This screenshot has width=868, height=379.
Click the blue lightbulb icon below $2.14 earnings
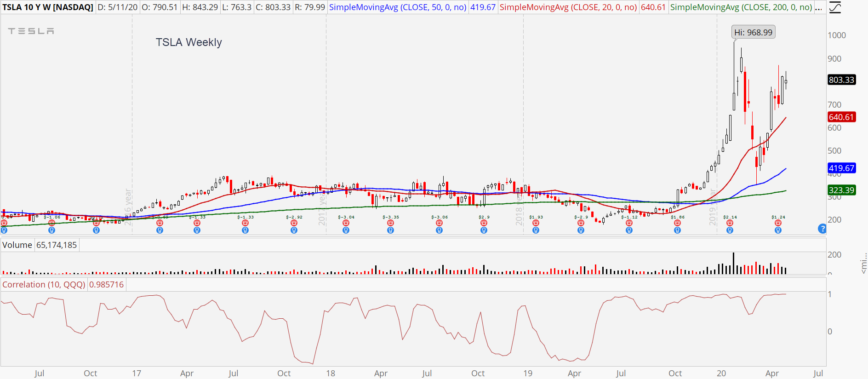pyautogui.click(x=730, y=230)
